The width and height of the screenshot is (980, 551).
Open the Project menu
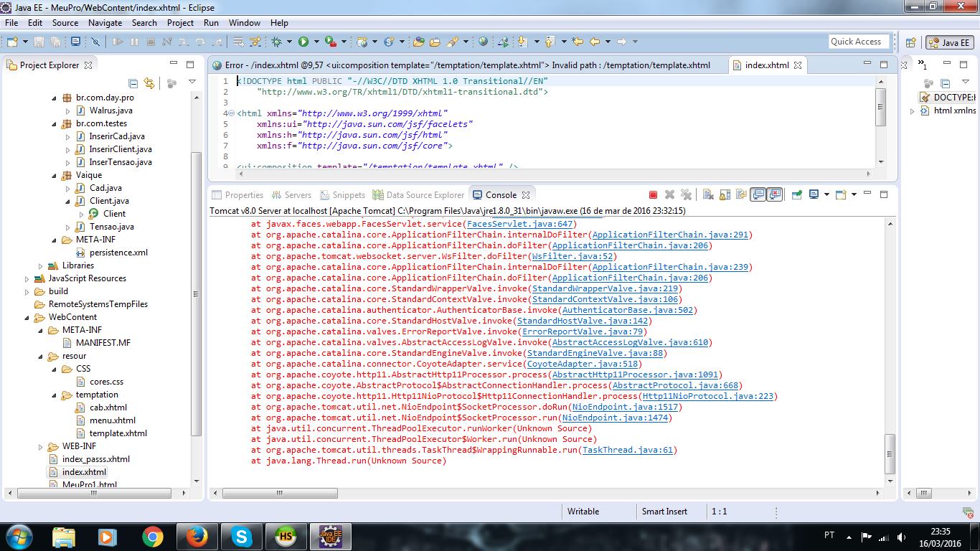pos(180,22)
